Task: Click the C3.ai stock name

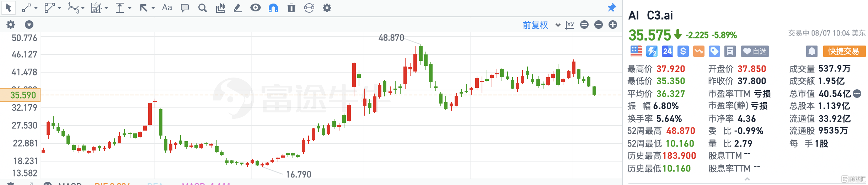Action: click(x=660, y=15)
